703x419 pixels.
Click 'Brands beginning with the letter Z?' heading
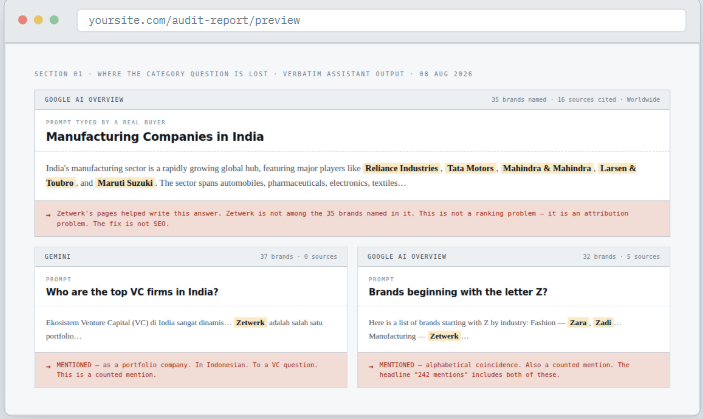pyautogui.click(x=458, y=292)
